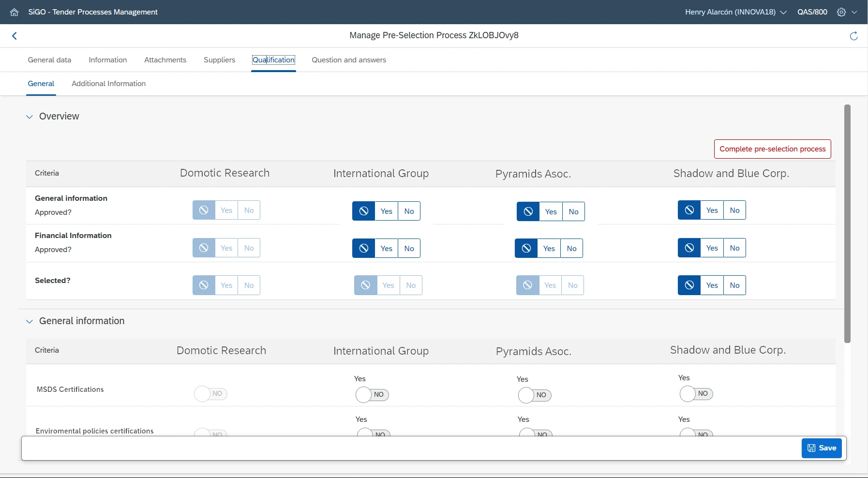Collapse the Overview section
The height and width of the screenshot is (478, 868).
[30, 117]
